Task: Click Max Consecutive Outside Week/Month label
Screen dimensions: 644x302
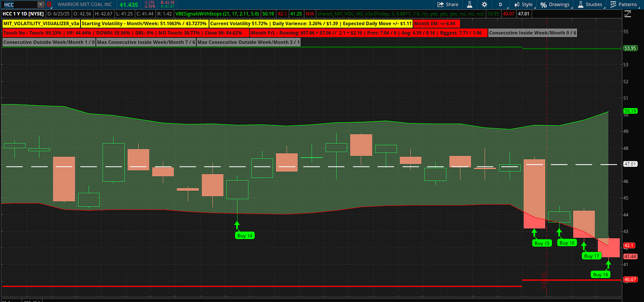Action: point(249,43)
